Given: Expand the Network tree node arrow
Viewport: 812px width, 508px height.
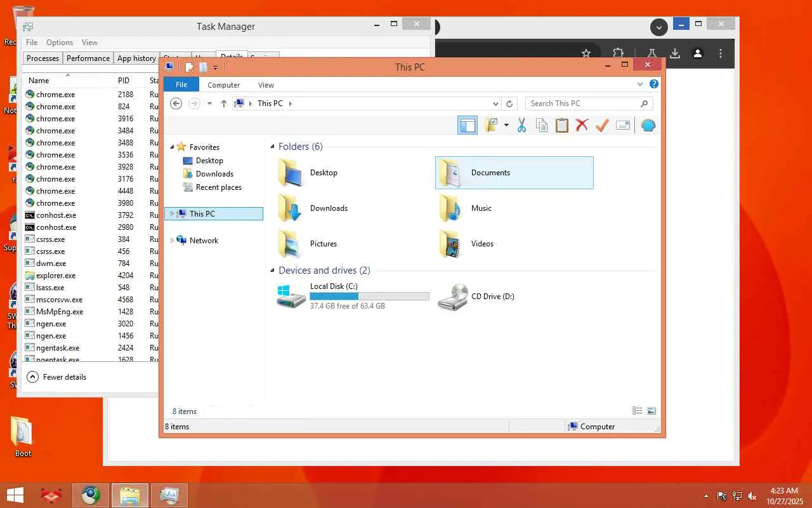Looking at the screenshot, I should click(x=172, y=241).
